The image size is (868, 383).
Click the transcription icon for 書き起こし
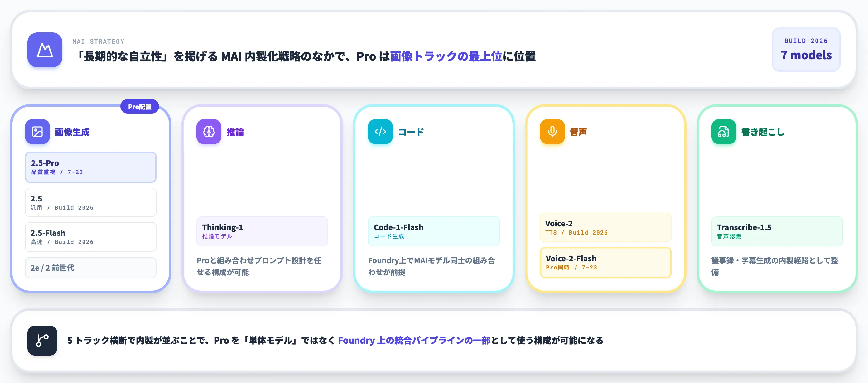pos(724,132)
